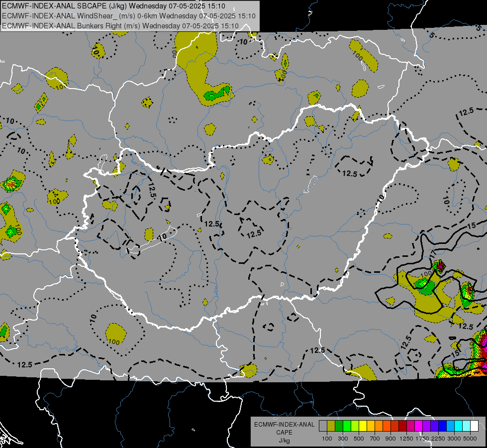Click ECMWF-INDEX-ANAL text in legend box
This screenshot has height=448, width=487.
pos(284,425)
